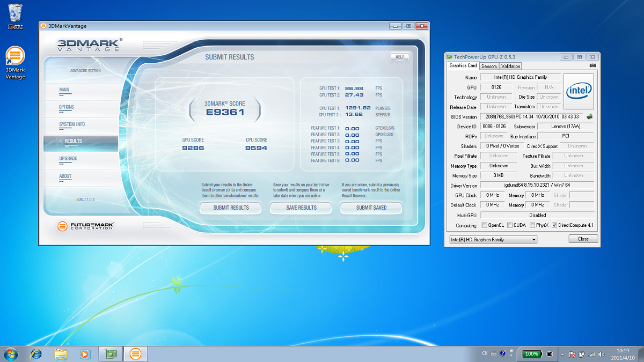Image resolution: width=644 pixels, height=362 pixels.
Task: Click the power plug tray icon
Action: tap(550, 354)
